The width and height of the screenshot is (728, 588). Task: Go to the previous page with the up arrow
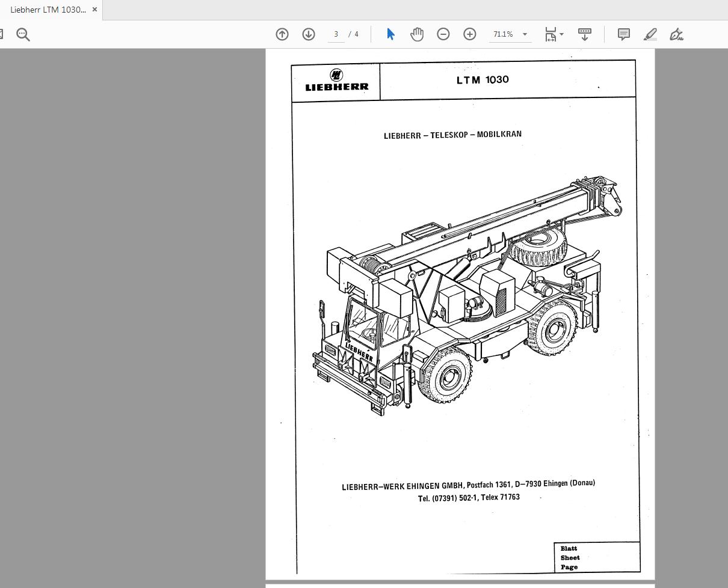click(x=282, y=34)
